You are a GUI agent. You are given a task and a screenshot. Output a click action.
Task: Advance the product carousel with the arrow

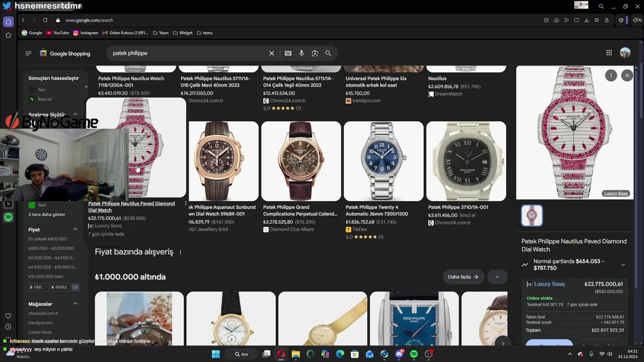pyautogui.click(x=503, y=344)
